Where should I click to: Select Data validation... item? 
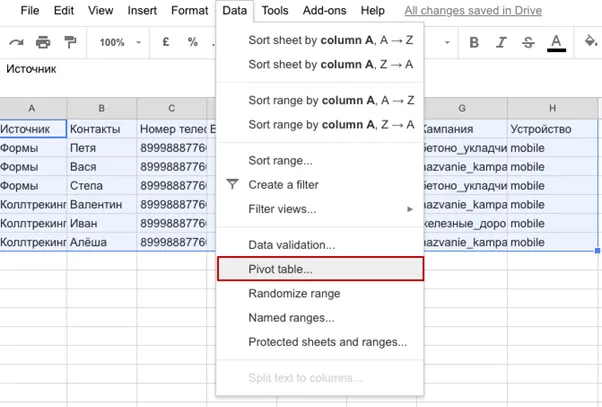(x=320, y=245)
